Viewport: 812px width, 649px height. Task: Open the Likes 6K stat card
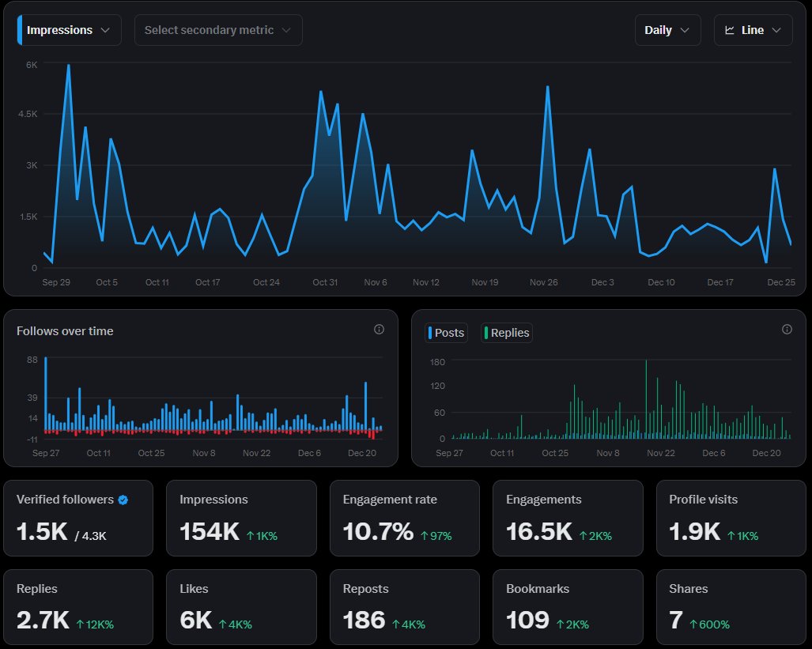pos(241,607)
